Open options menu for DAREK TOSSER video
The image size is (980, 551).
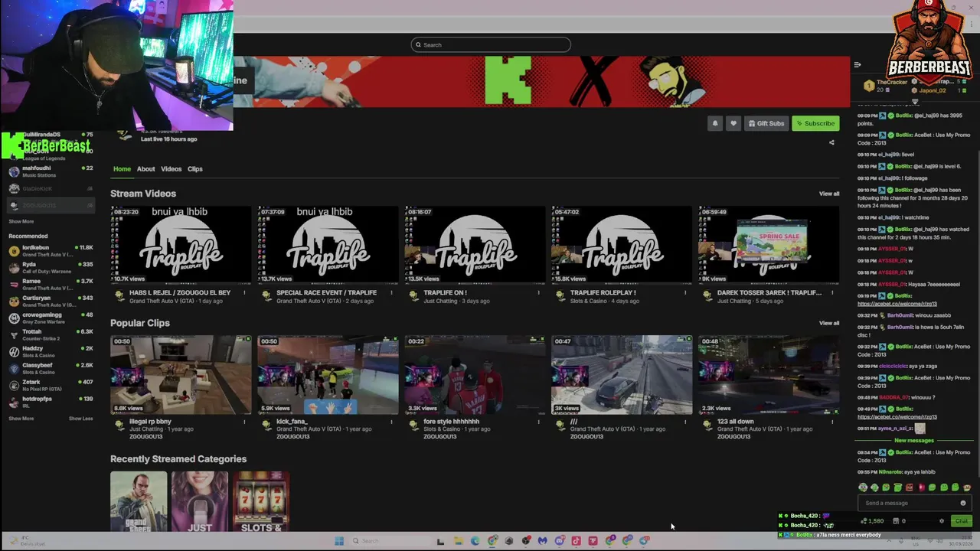[832, 292]
